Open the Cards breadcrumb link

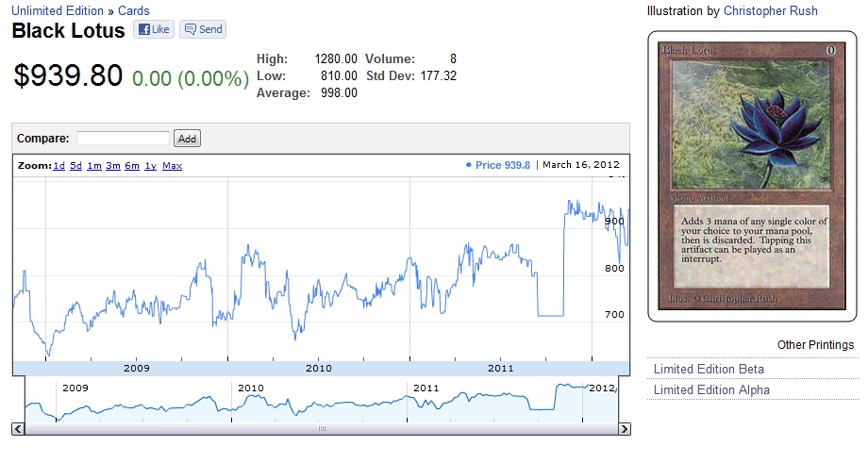point(133,11)
